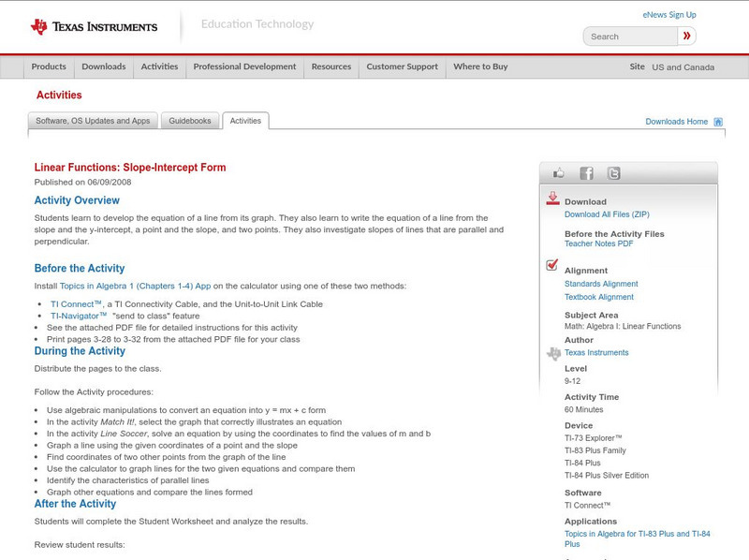Open Professional Development menu
The image size is (749, 560).
[244, 66]
